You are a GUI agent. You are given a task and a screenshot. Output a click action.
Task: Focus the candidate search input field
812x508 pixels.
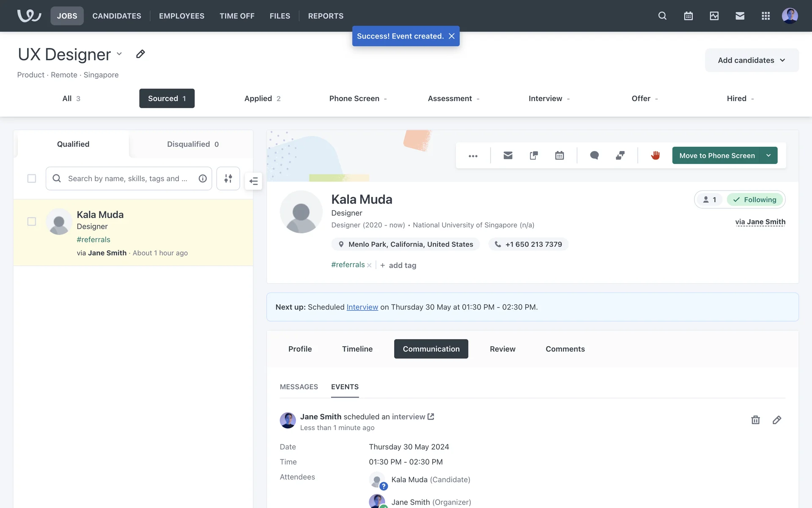pos(127,178)
